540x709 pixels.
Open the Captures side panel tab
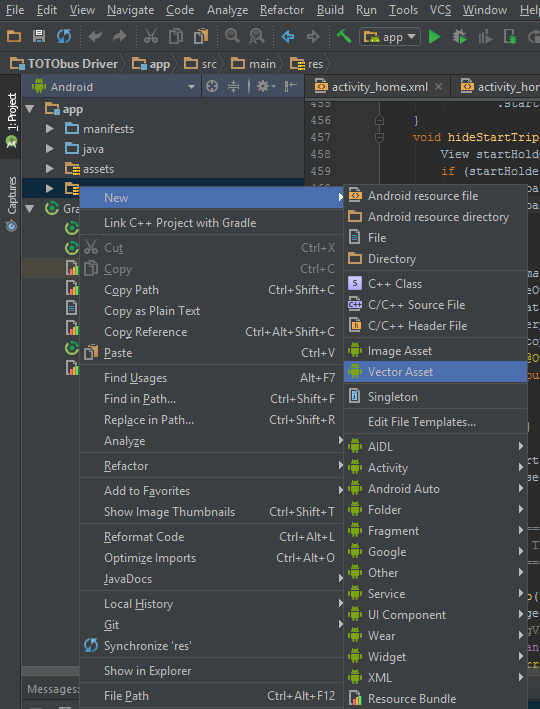point(11,203)
